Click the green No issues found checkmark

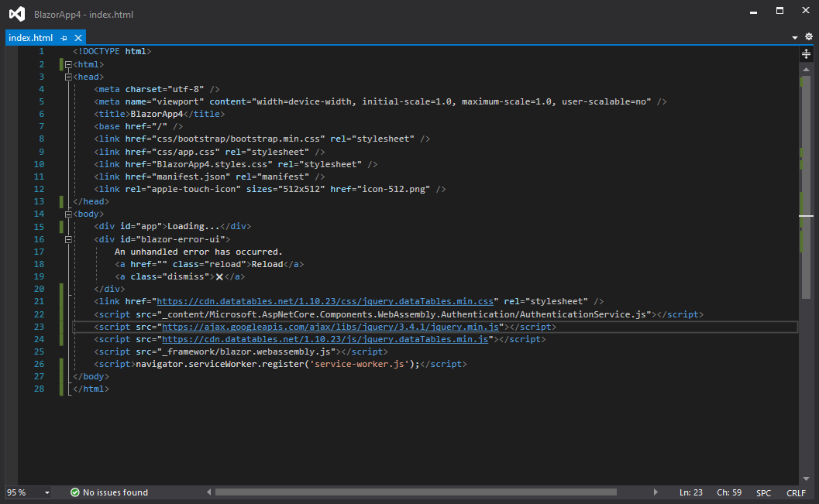click(x=75, y=492)
